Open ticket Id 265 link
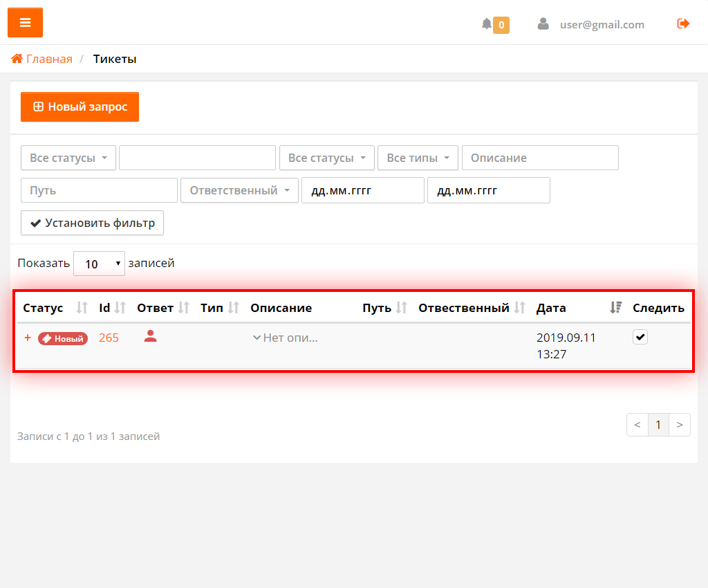The width and height of the screenshot is (708, 588). pos(109,338)
